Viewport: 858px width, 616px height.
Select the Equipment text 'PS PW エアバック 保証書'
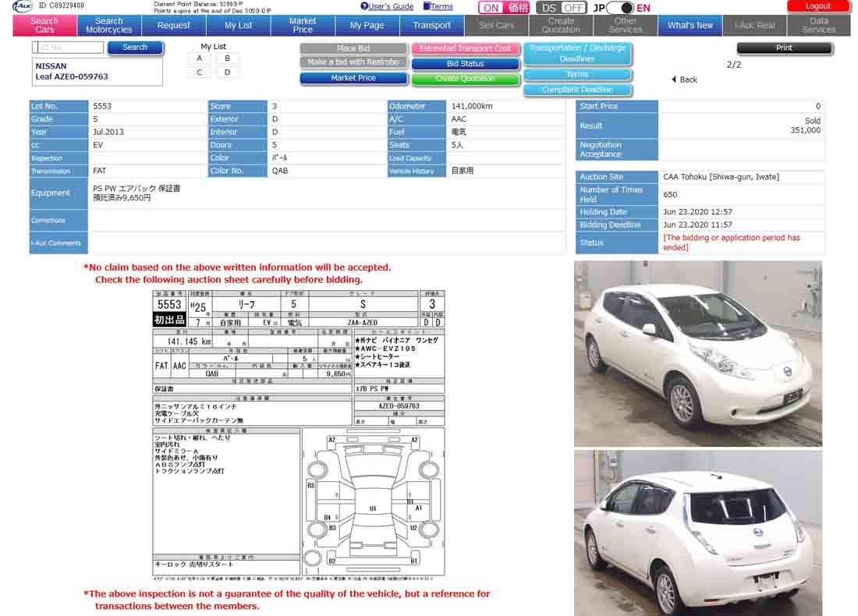tap(136, 188)
